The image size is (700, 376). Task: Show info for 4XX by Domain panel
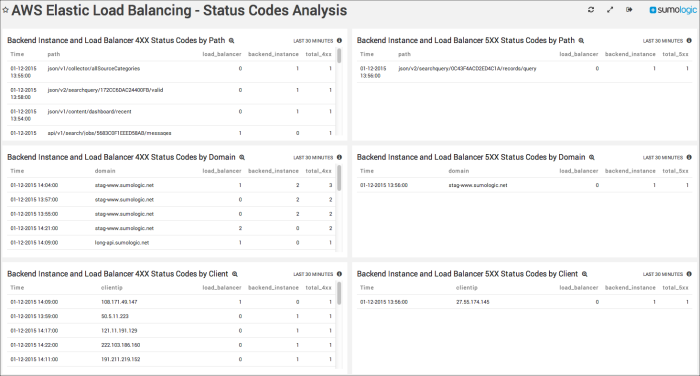[x=339, y=158]
